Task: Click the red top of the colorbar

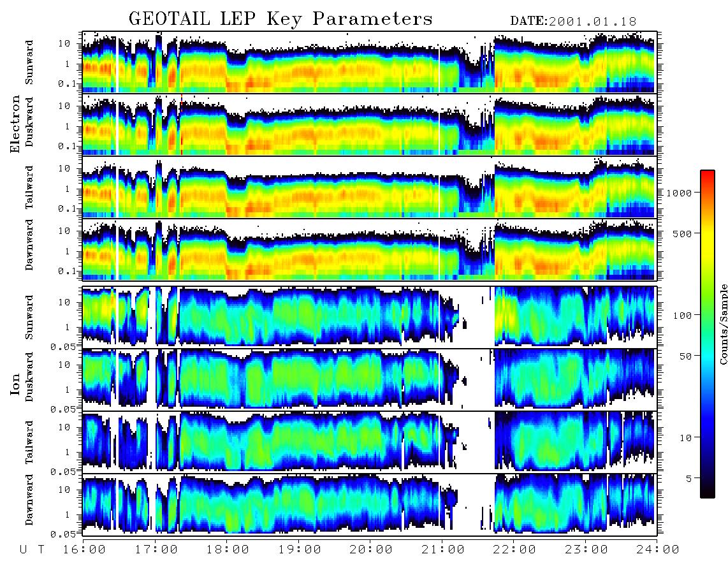Action: (x=708, y=174)
